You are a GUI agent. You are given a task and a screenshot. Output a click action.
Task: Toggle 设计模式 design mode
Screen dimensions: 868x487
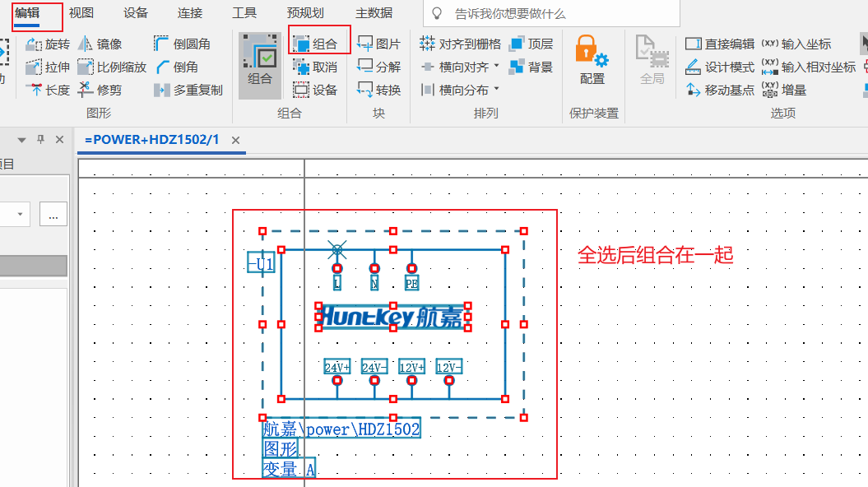click(720, 67)
